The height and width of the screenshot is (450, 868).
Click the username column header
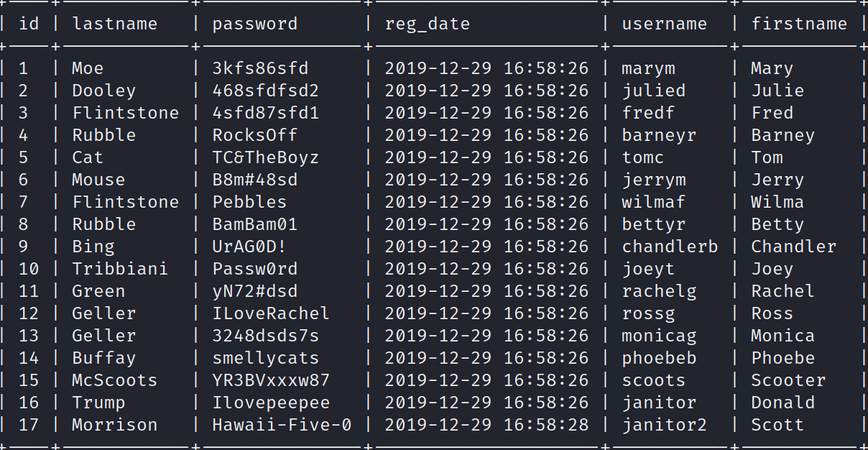click(x=664, y=24)
